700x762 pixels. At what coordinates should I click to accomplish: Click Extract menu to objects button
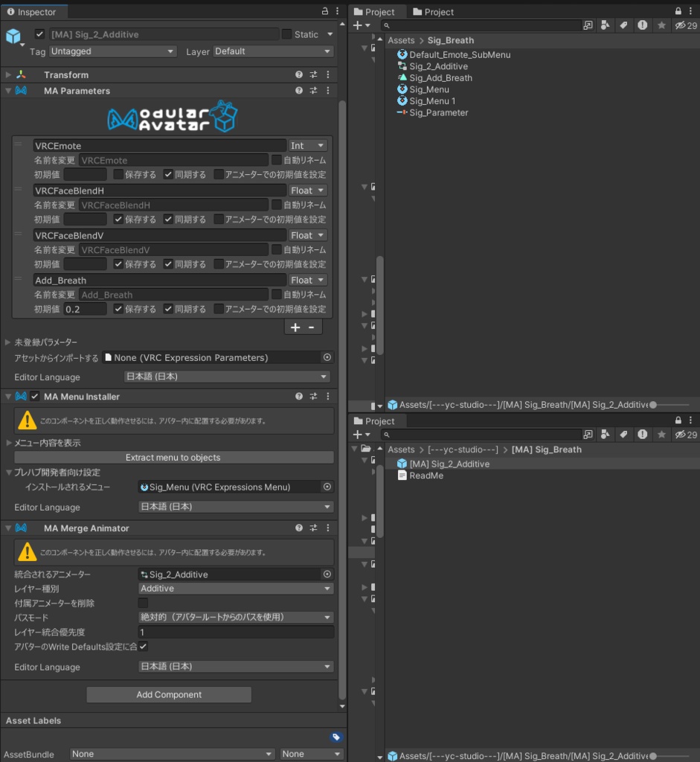pos(174,458)
